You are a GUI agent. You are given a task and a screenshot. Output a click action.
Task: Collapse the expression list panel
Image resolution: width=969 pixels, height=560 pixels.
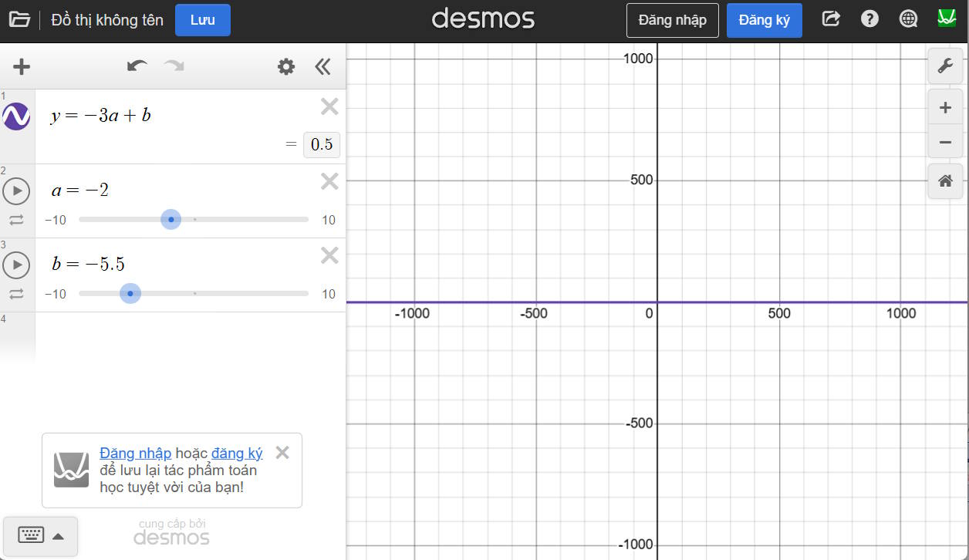tap(322, 66)
